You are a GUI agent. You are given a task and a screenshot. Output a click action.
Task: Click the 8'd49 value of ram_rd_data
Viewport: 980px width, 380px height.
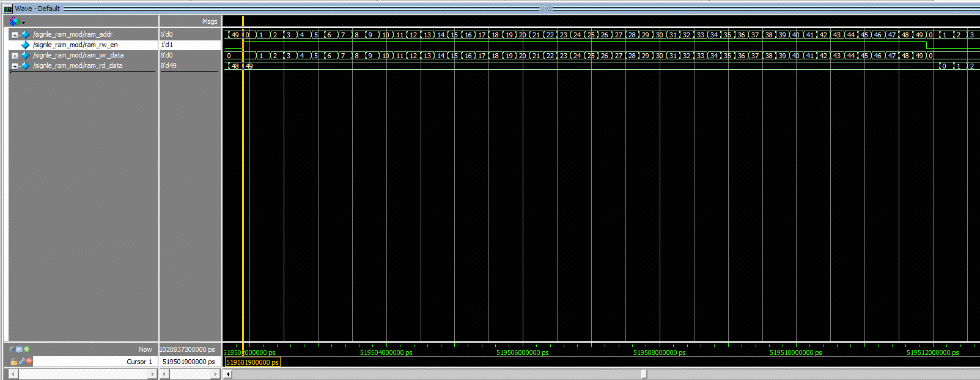(x=169, y=66)
